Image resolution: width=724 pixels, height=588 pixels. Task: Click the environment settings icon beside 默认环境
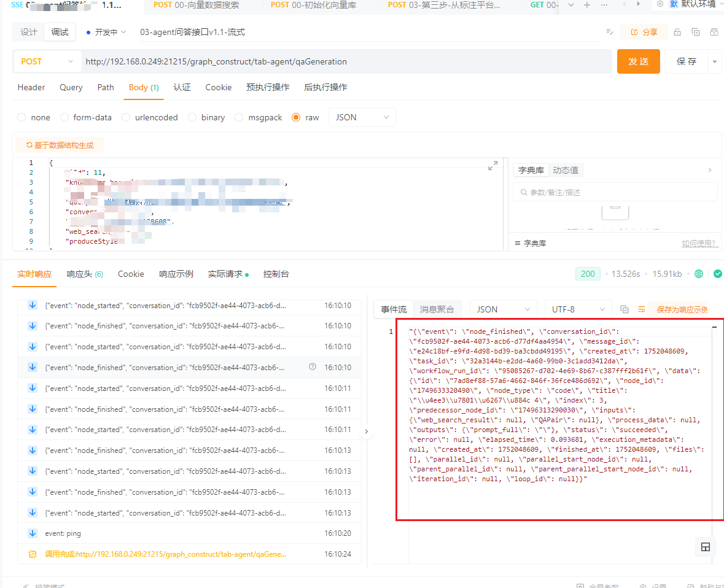(x=660, y=4)
